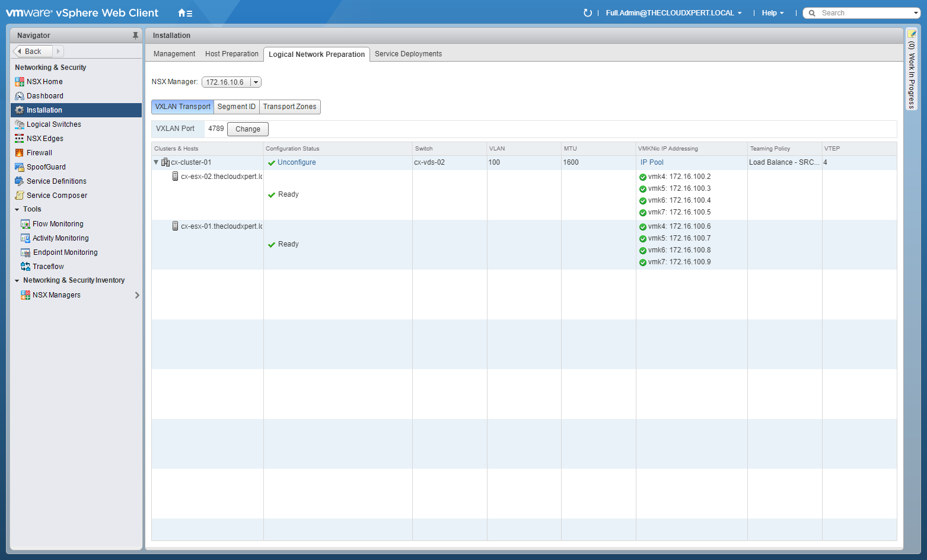The height and width of the screenshot is (560, 927).
Task: Switch to Transport Zones view
Action: point(289,107)
